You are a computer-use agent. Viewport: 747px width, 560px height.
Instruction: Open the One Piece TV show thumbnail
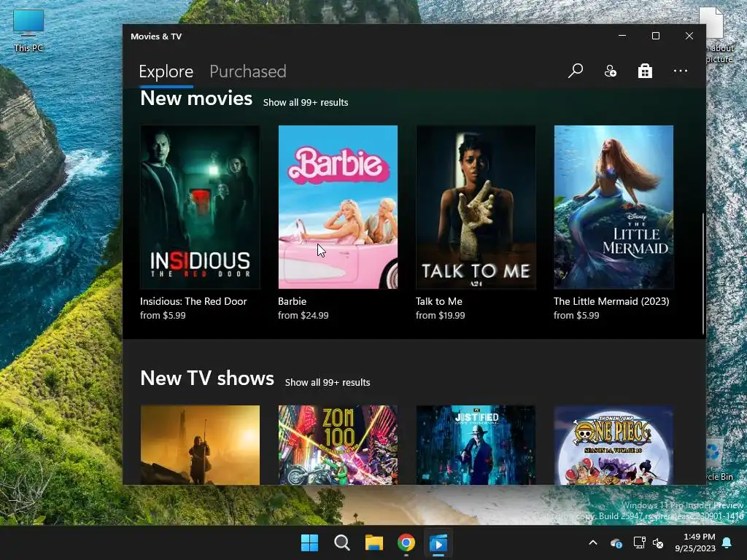click(x=614, y=445)
